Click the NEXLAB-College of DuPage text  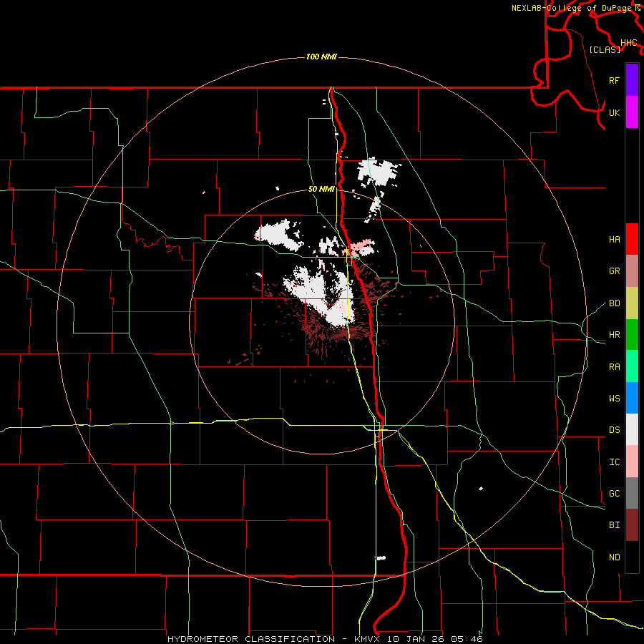coord(572,8)
